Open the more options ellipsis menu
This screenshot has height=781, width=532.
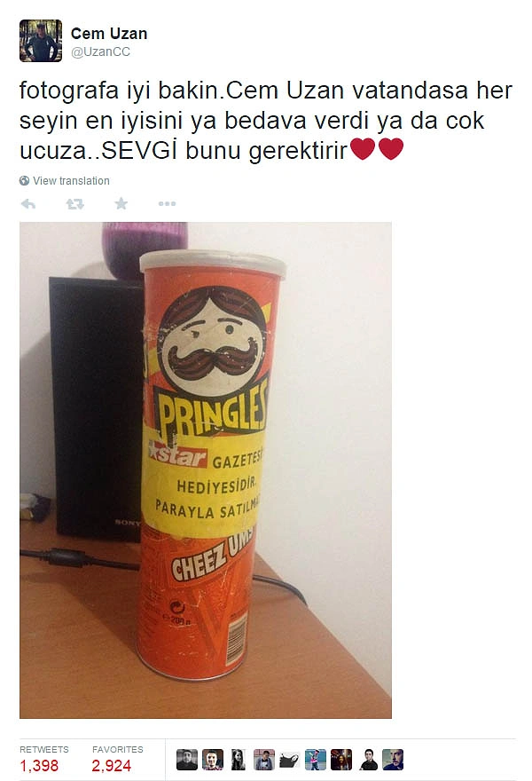(167, 204)
